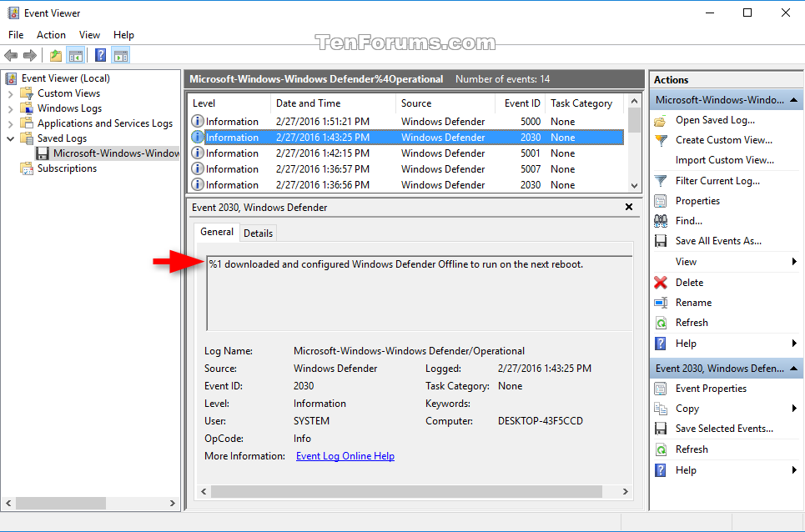Select the 1:36:56 PM event 2030 row
Screen dimensions: 805x532
pos(405,185)
